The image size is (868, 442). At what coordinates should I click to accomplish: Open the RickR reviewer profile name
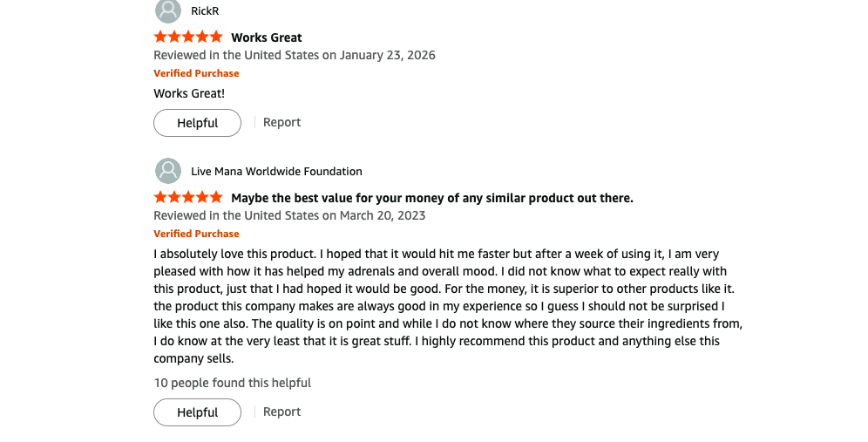(x=205, y=10)
